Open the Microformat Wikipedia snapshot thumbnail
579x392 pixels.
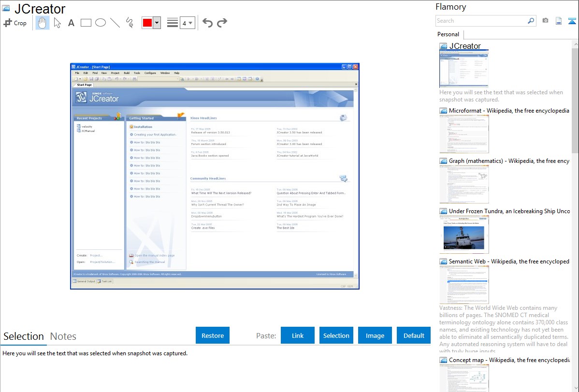tap(464, 134)
